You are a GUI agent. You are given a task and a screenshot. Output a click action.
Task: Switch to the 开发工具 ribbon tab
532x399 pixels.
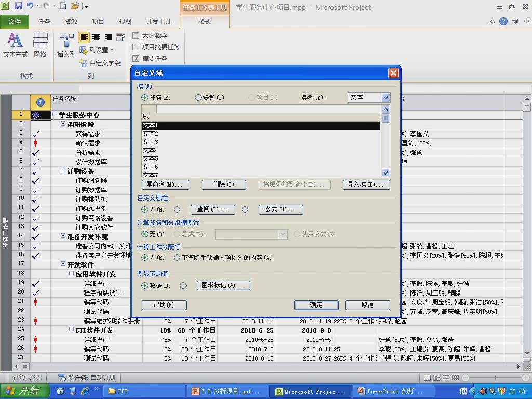click(x=158, y=22)
